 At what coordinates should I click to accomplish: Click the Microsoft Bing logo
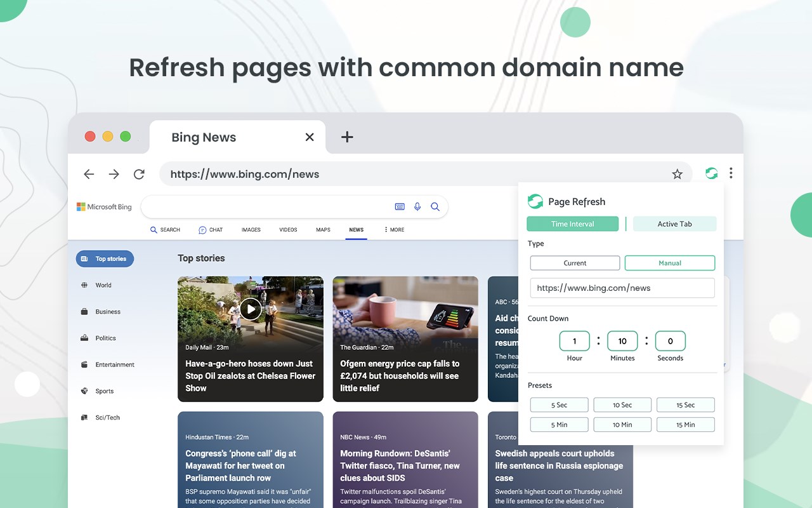(x=104, y=207)
